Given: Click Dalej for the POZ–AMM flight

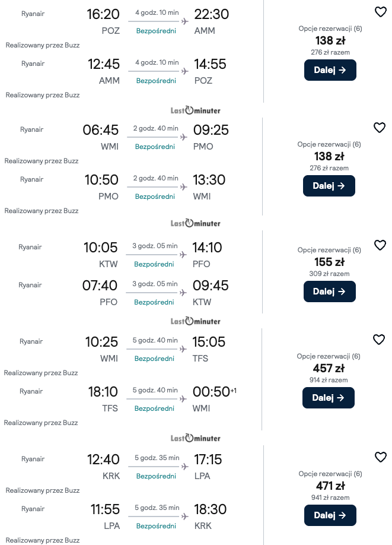Looking at the screenshot, I should (x=330, y=70).
